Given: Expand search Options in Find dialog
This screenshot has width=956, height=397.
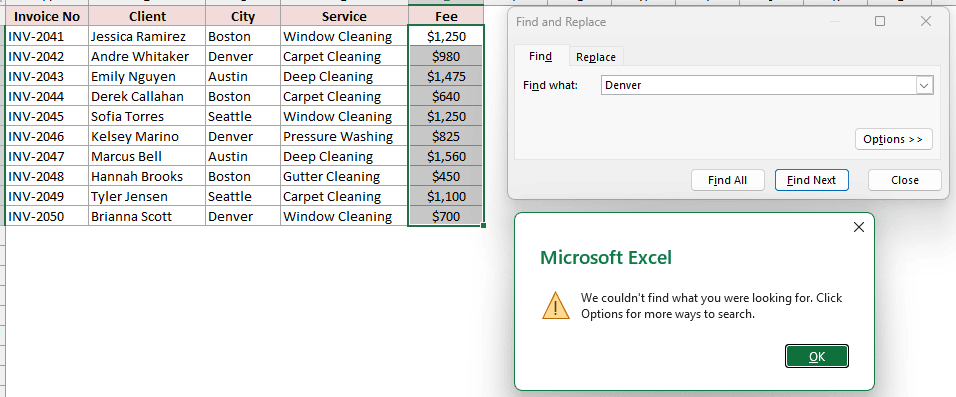Looking at the screenshot, I should click(x=893, y=139).
